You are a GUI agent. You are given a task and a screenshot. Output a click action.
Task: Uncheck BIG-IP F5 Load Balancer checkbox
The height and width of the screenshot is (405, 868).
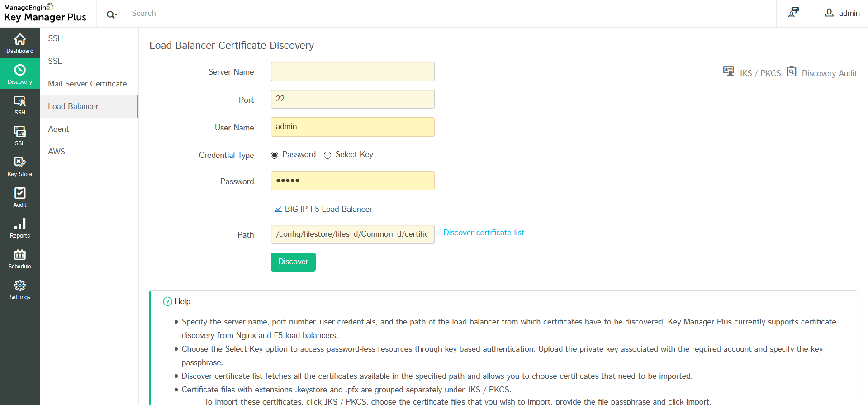pyautogui.click(x=279, y=208)
